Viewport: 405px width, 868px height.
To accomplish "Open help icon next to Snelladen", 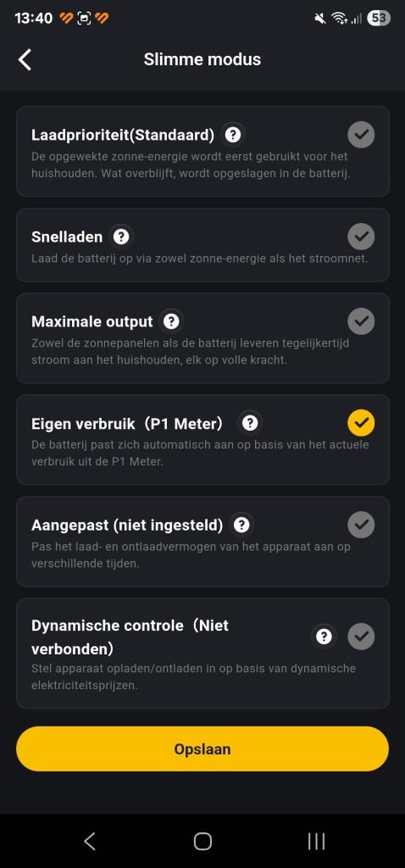I will (x=120, y=237).
